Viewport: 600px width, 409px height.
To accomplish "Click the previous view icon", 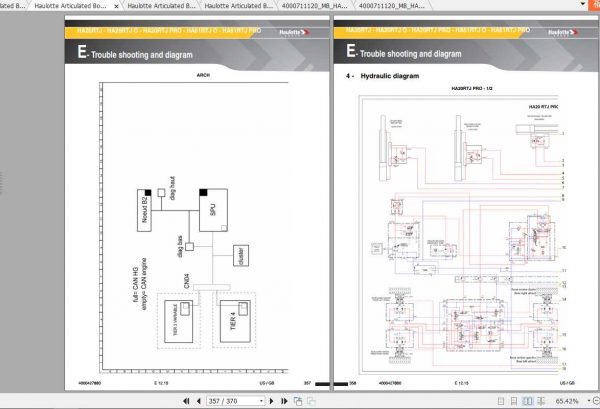I will [x=298, y=401].
